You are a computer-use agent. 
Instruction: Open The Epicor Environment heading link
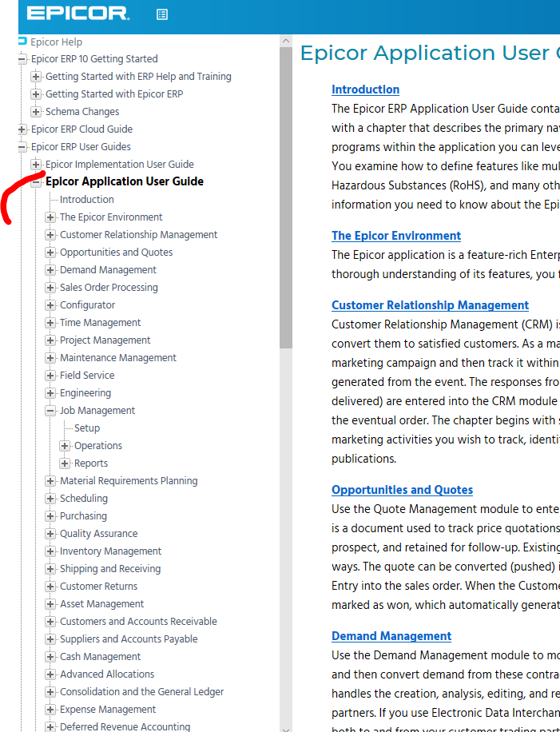(396, 236)
